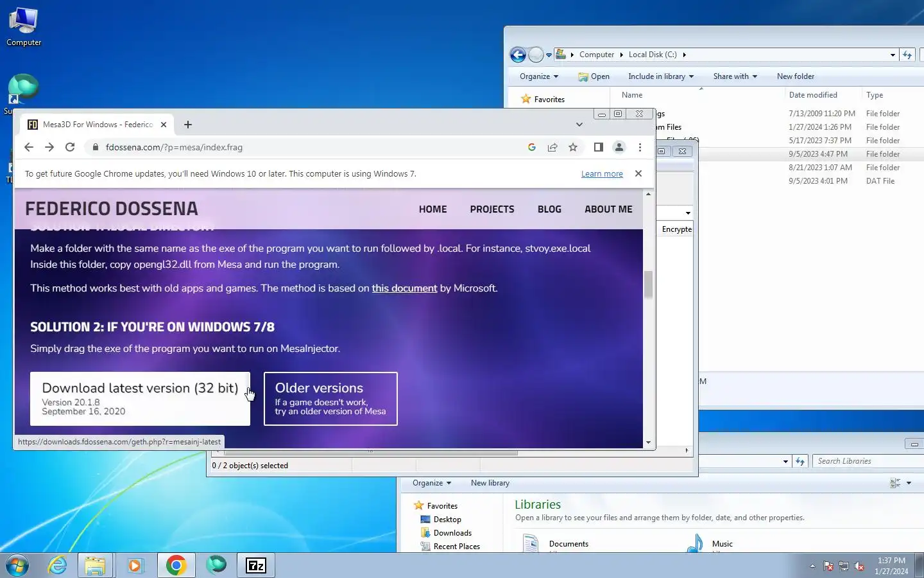Viewport: 924px width, 578px height.
Task: Open recent locations dropdown in Local Disk window
Action: [x=549, y=55]
